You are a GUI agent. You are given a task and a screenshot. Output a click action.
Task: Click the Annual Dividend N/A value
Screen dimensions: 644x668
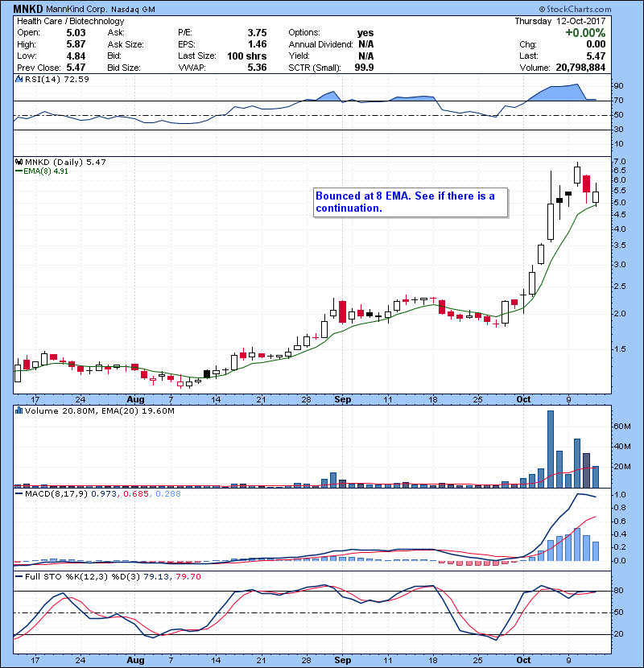point(365,44)
